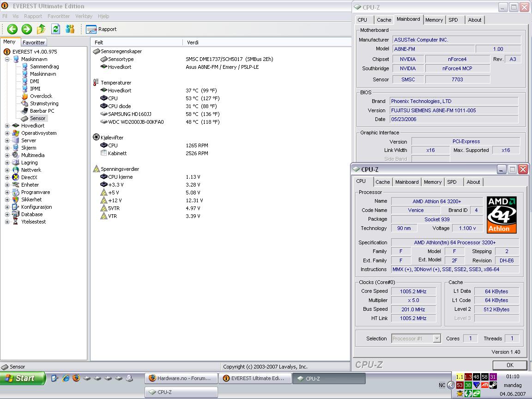Click the DirectX icon in the tree

[x=16, y=177]
